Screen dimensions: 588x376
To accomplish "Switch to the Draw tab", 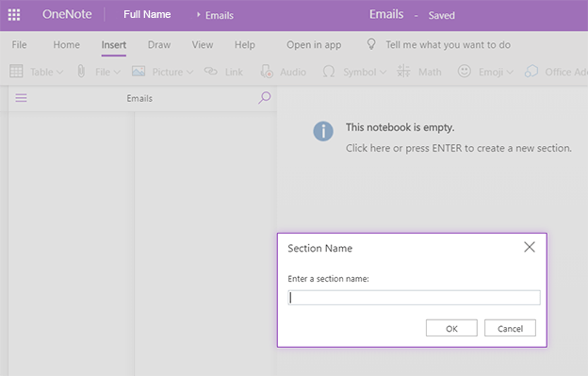I will coord(159,44).
